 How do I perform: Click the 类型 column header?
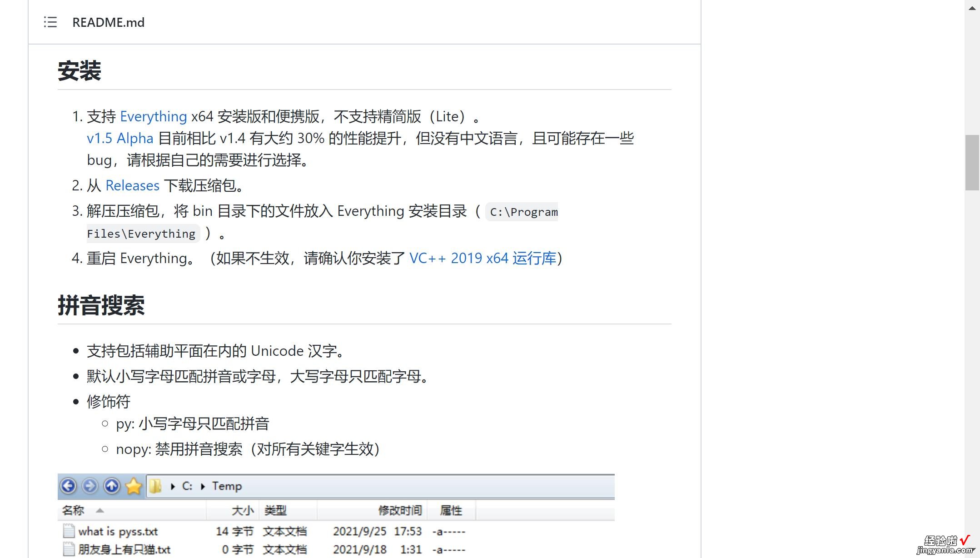click(x=275, y=510)
